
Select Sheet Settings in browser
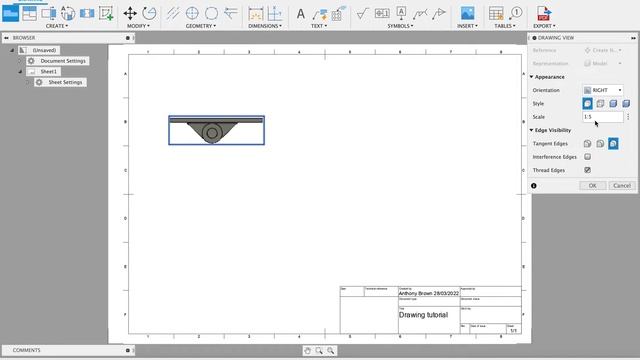[65, 82]
